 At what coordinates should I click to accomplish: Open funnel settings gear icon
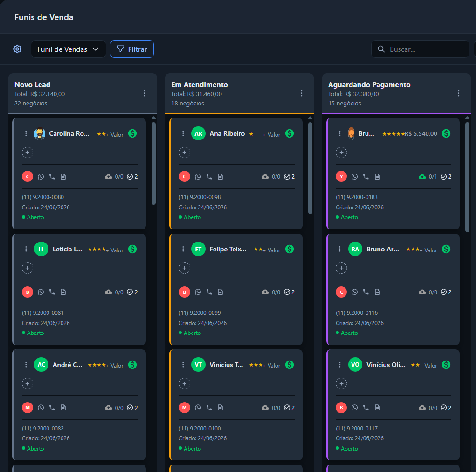(x=17, y=49)
